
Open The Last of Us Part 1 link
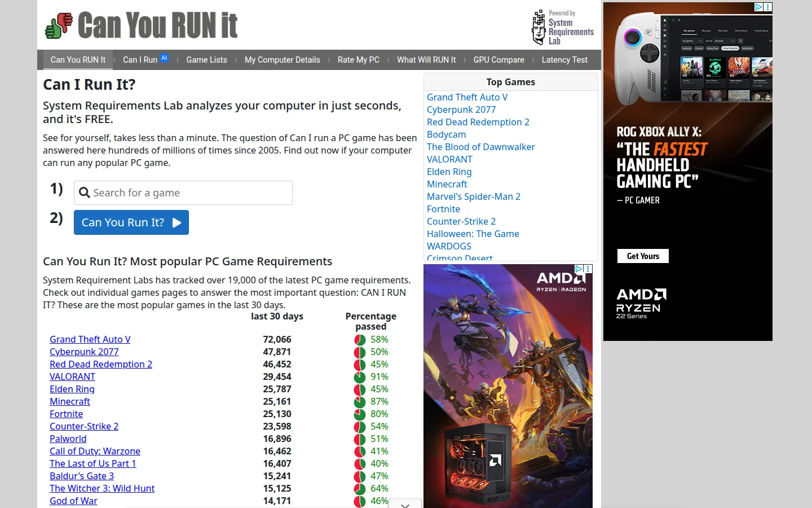[x=92, y=463]
